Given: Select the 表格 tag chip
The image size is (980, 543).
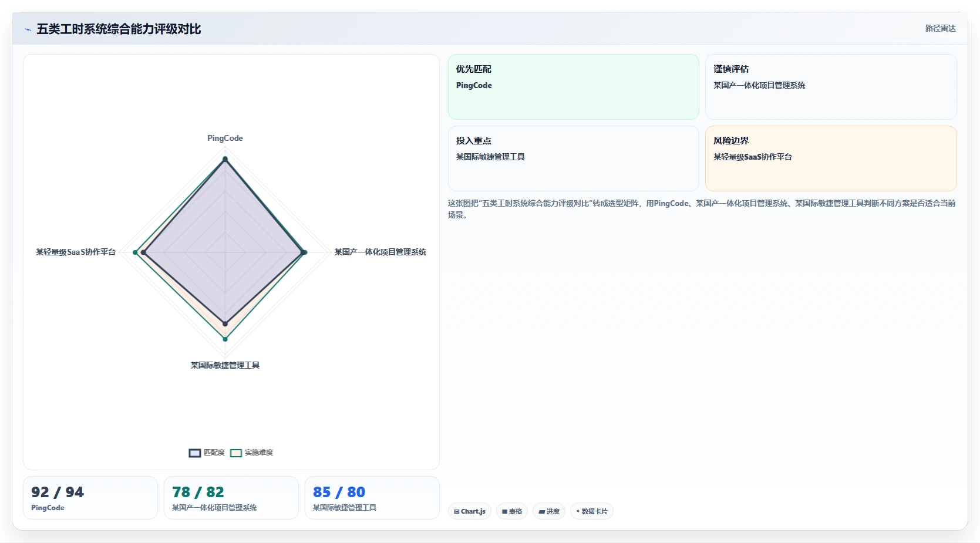Looking at the screenshot, I should [x=512, y=511].
